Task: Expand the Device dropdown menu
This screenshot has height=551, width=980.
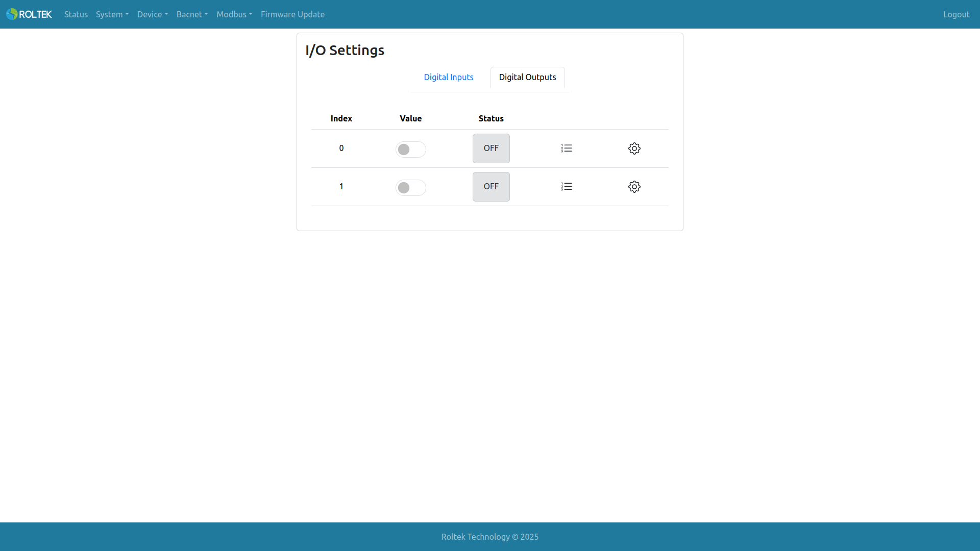Action: 153,14
